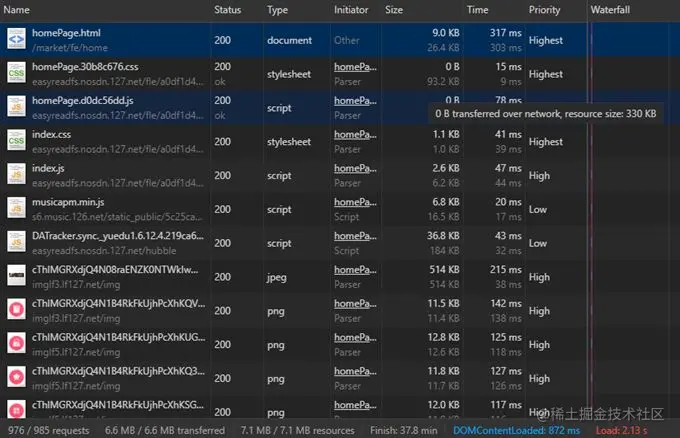Sort requests by the Size column header

click(394, 10)
